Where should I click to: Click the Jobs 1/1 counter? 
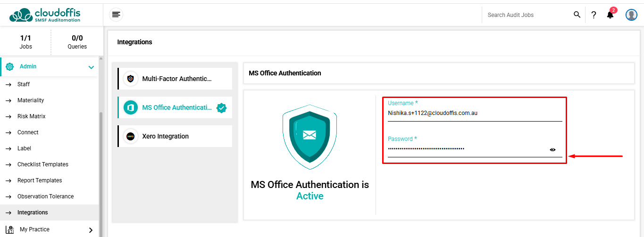26,42
